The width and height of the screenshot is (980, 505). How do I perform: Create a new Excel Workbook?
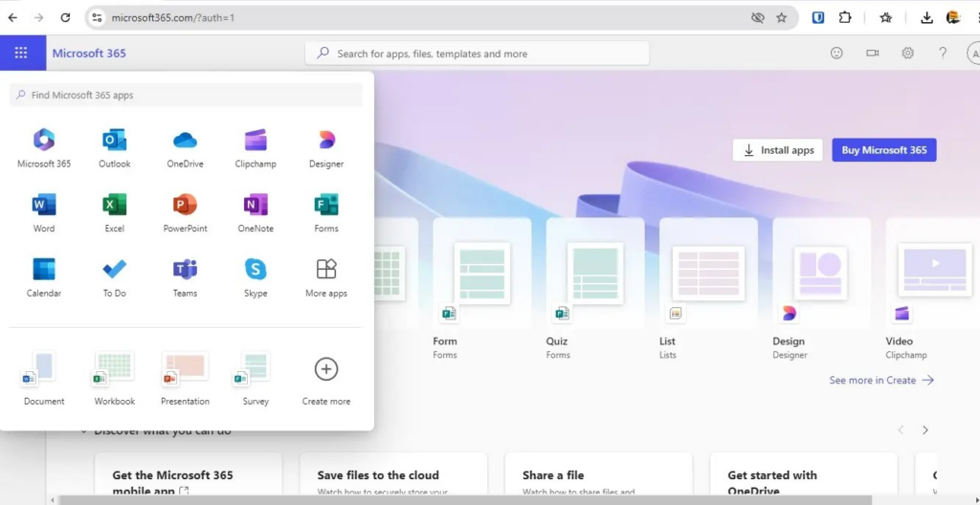point(115,379)
